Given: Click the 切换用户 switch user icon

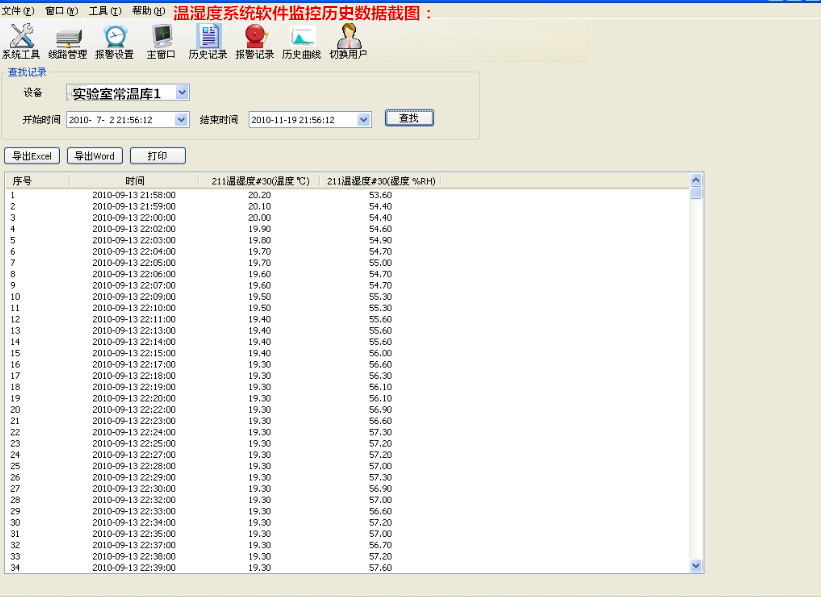Looking at the screenshot, I should pos(348,38).
